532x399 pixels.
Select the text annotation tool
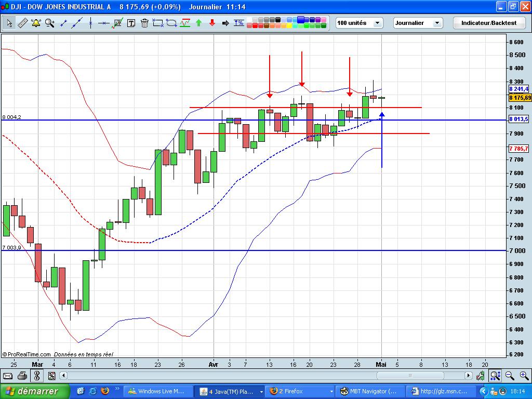tap(131, 23)
